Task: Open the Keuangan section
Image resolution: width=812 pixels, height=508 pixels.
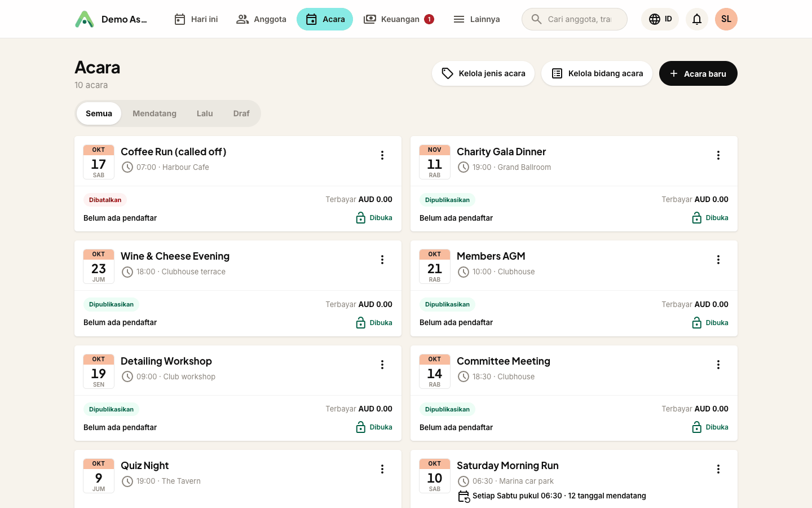Action: click(x=399, y=19)
